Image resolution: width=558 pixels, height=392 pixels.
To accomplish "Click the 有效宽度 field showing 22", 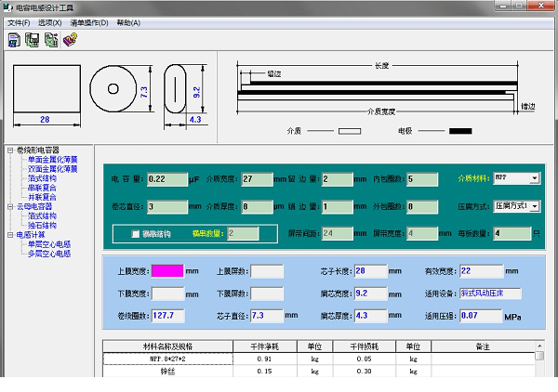I will click(482, 271).
